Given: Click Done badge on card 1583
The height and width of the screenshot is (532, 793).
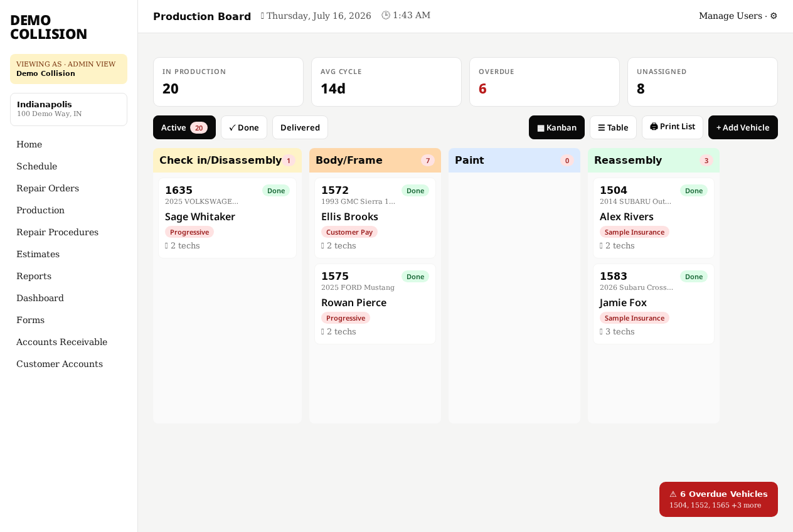Looking at the screenshot, I should tap(694, 277).
